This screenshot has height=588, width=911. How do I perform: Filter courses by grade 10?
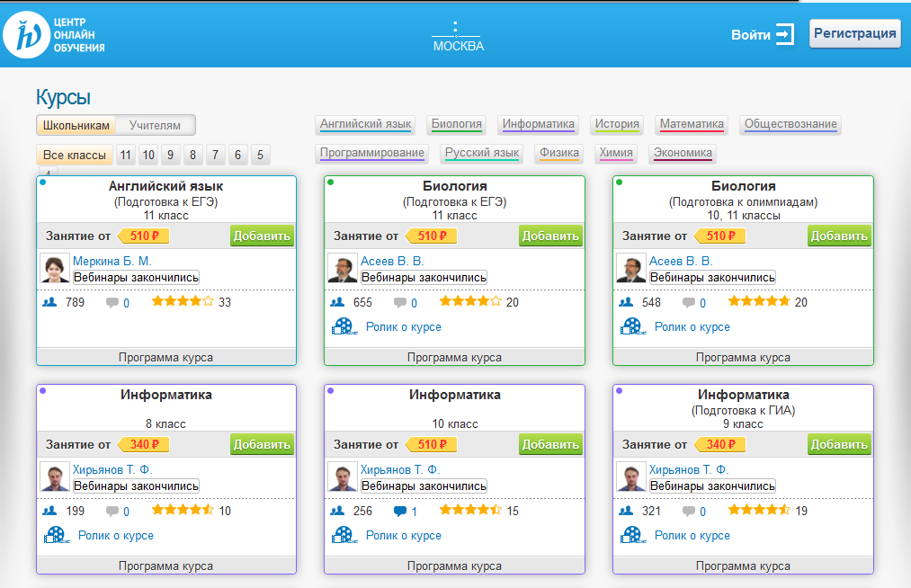pyautogui.click(x=148, y=156)
